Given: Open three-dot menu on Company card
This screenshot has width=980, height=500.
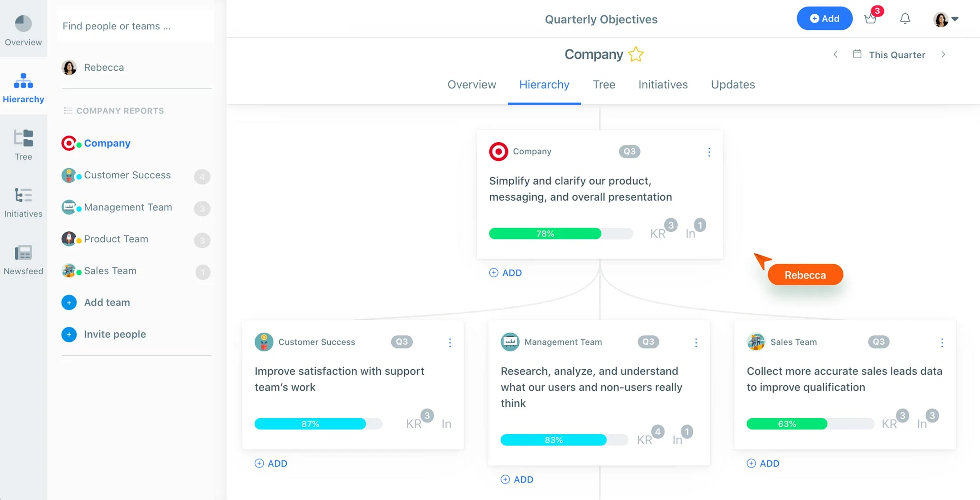Looking at the screenshot, I should [709, 152].
